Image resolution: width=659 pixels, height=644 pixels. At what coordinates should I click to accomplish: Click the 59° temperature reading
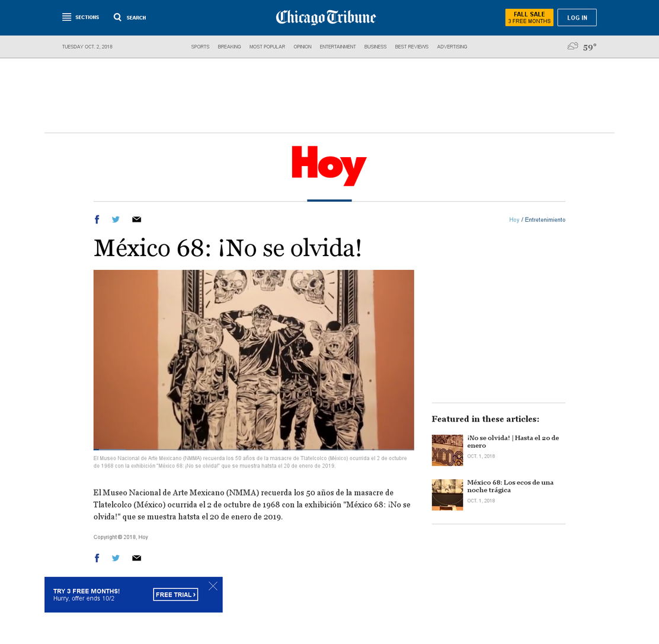[589, 47]
